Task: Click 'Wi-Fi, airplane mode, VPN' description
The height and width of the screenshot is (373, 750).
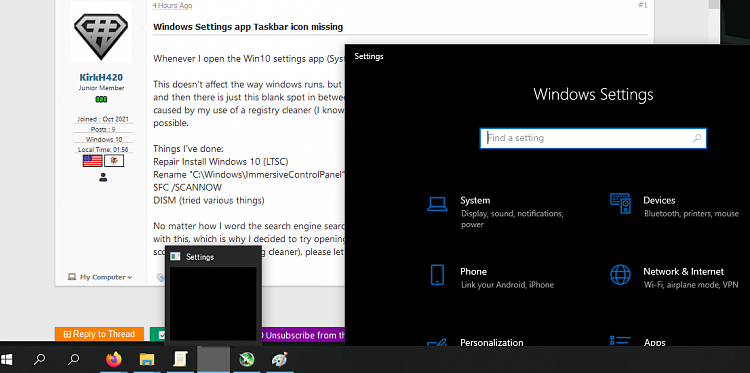Action: click(x=691, y=285)
